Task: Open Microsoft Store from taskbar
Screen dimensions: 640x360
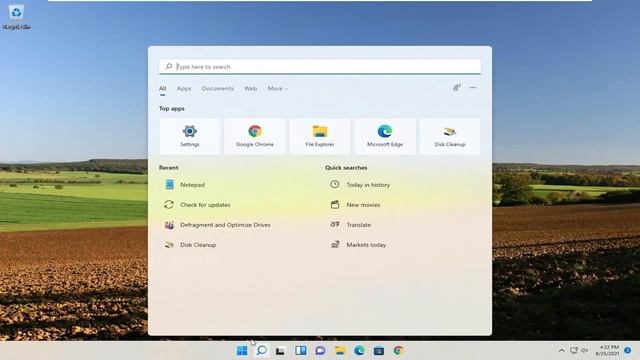Action: tap(379, 351)
